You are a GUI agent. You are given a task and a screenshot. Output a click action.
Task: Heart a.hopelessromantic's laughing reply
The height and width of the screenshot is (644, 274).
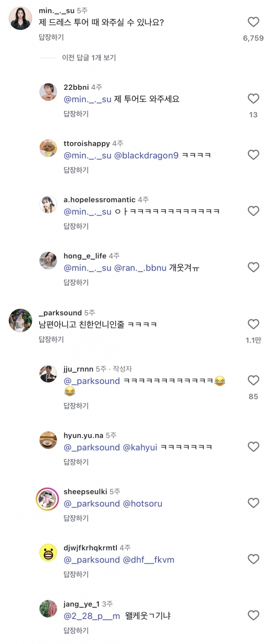[x=253, y=211]
